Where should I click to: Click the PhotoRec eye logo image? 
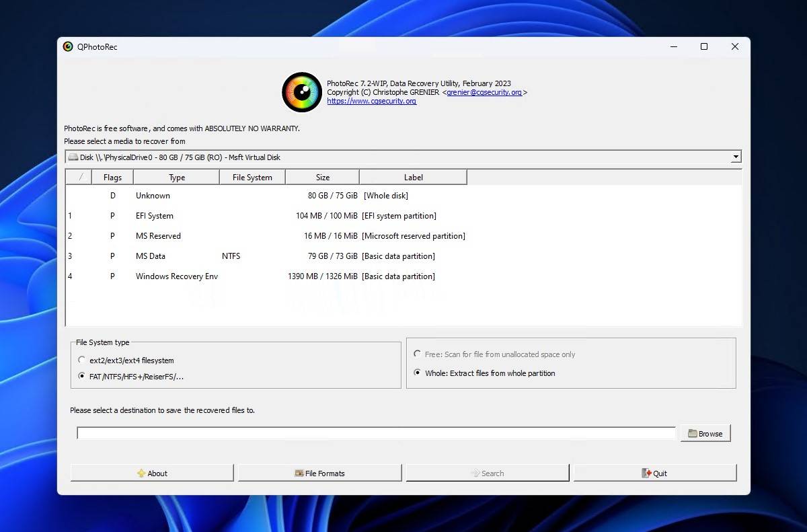tap(301, 92)
